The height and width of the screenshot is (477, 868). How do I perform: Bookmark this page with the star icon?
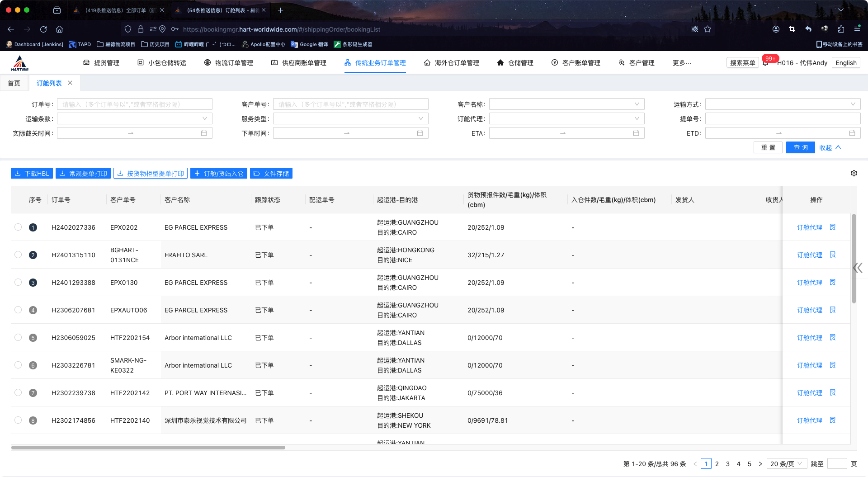(708, 29)
